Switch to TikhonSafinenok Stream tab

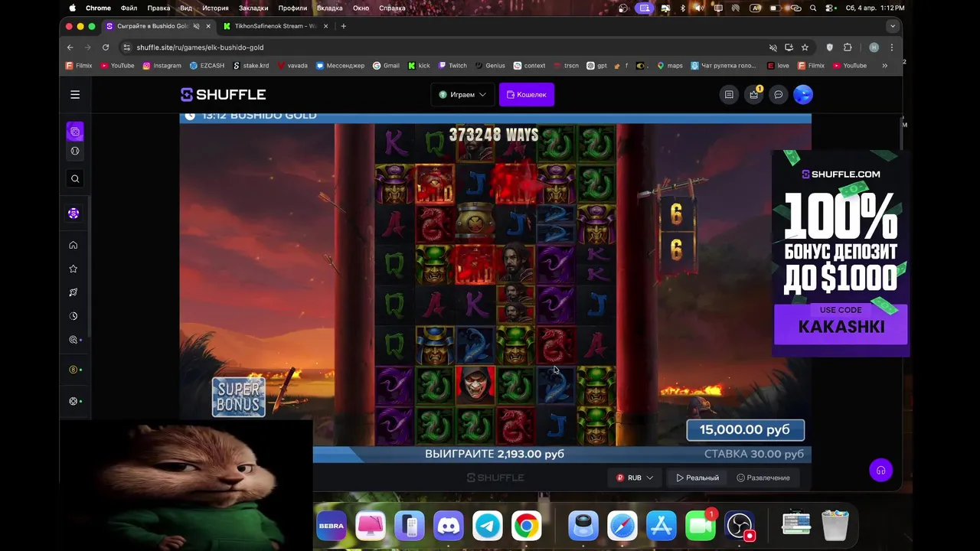tap(276, 26)
